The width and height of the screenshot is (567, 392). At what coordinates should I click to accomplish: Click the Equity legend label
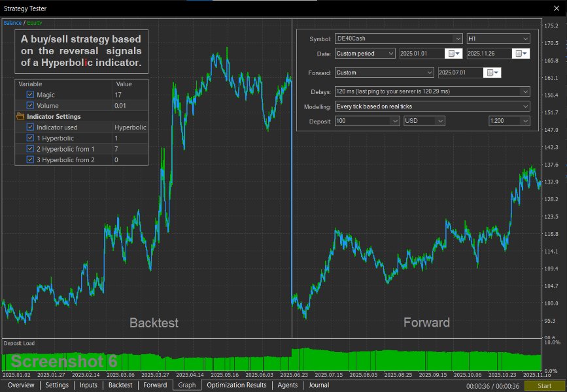click(35, 23)
